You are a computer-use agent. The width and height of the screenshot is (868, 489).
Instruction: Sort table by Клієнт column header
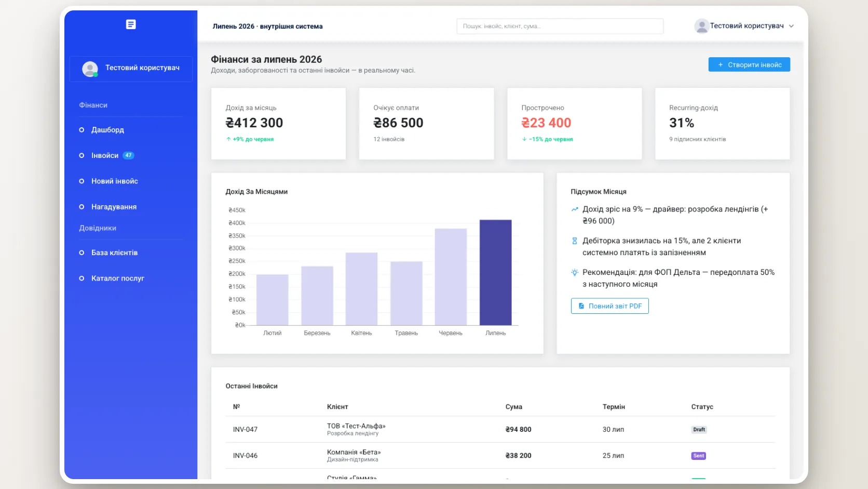coord(337,407)
